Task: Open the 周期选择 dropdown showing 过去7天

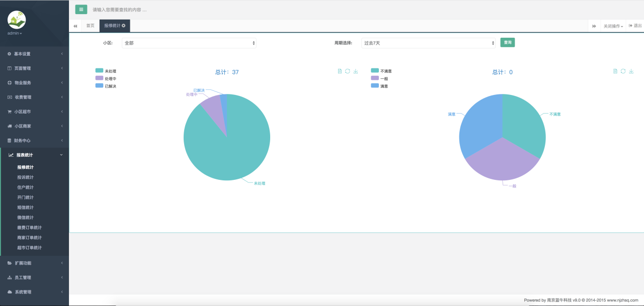Action: [x=429, y=43]
